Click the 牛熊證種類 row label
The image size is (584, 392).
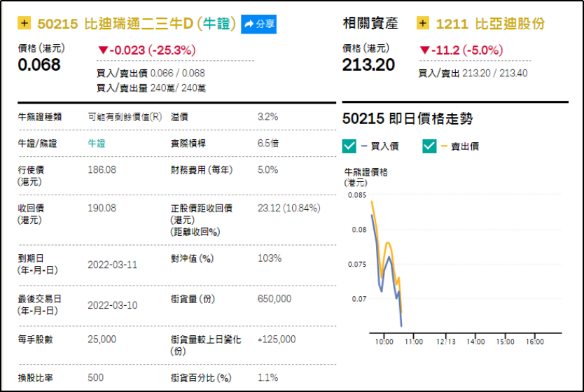(40, 117)
